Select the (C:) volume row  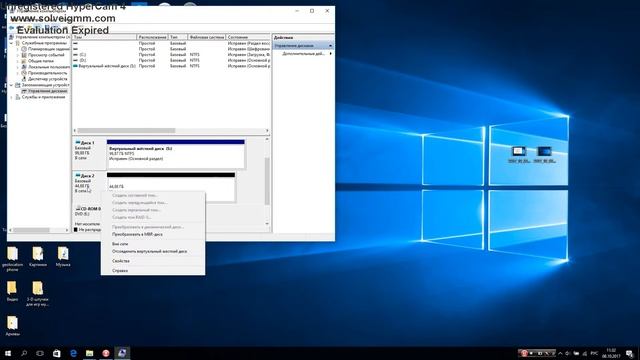coord(171,54)
